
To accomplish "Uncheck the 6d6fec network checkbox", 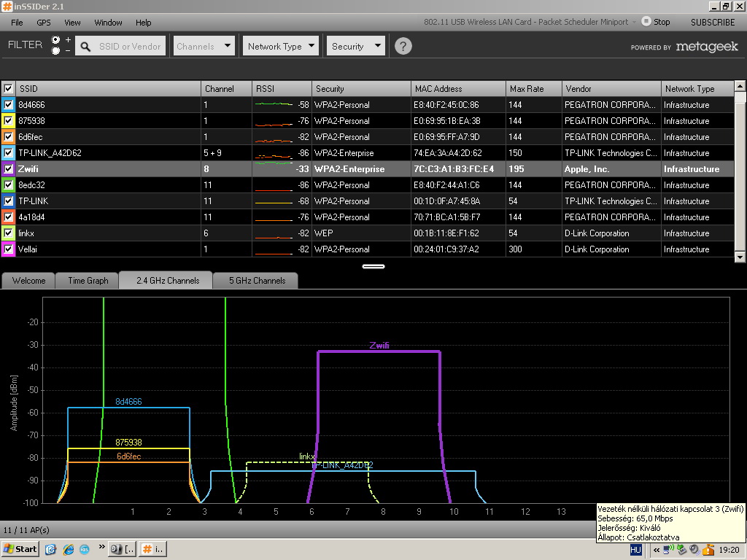I will [x=8, y=136].
